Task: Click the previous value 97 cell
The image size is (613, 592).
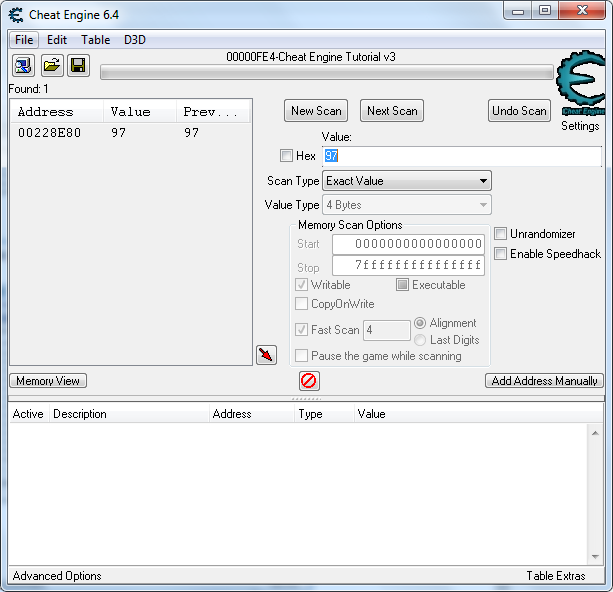Action: click(191, 133)
